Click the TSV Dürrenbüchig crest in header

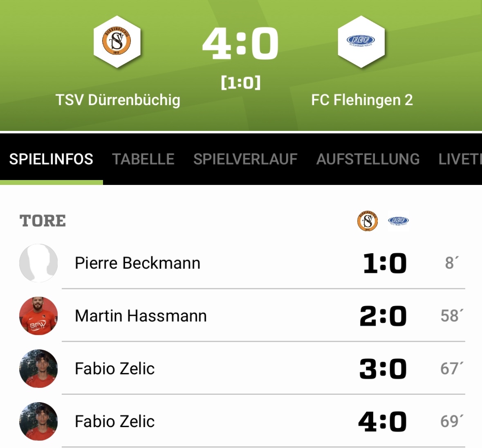(x=117, y=41)
